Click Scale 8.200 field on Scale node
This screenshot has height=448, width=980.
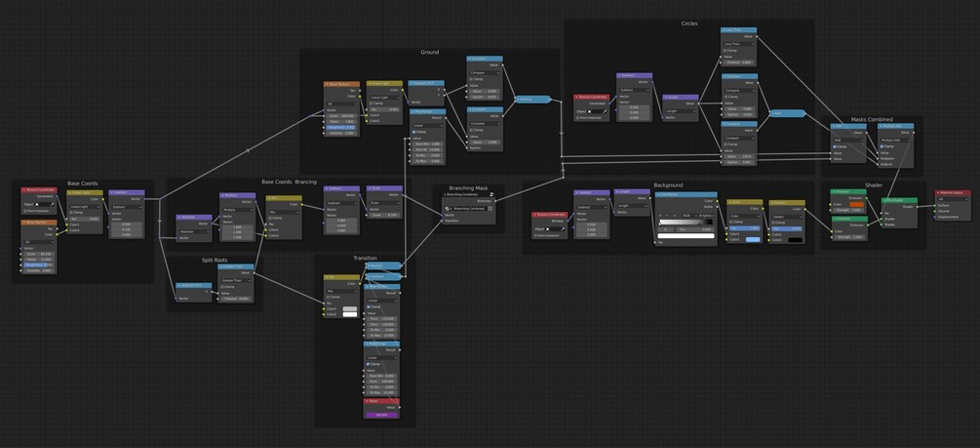[384, 216]
